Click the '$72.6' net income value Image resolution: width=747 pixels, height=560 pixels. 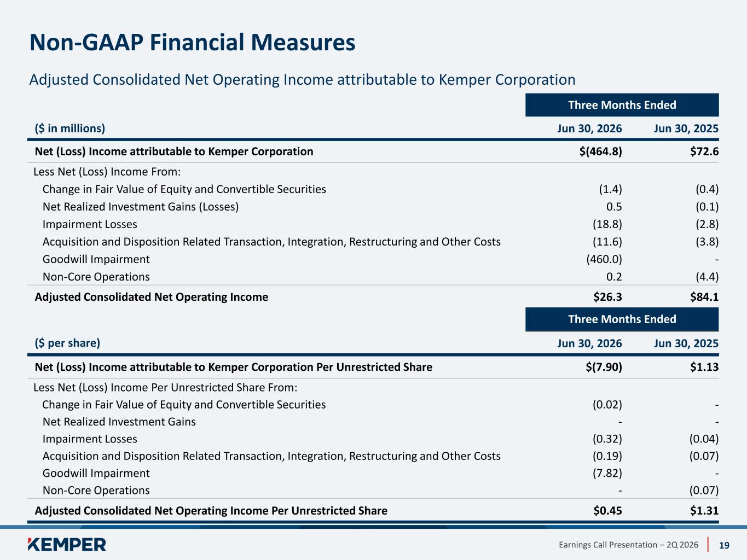pyautogui.click(x=704, y=151)
